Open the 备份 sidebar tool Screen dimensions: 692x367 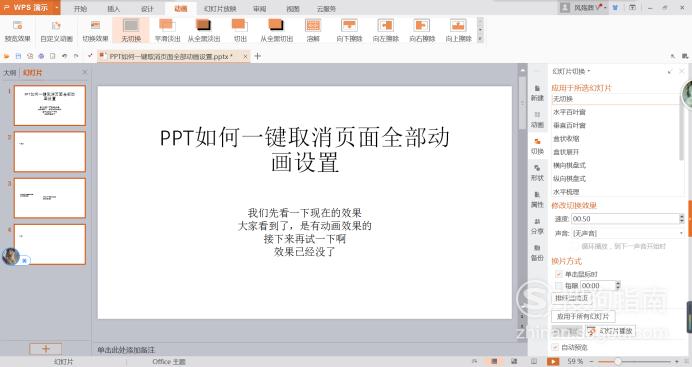pos(537,253)
